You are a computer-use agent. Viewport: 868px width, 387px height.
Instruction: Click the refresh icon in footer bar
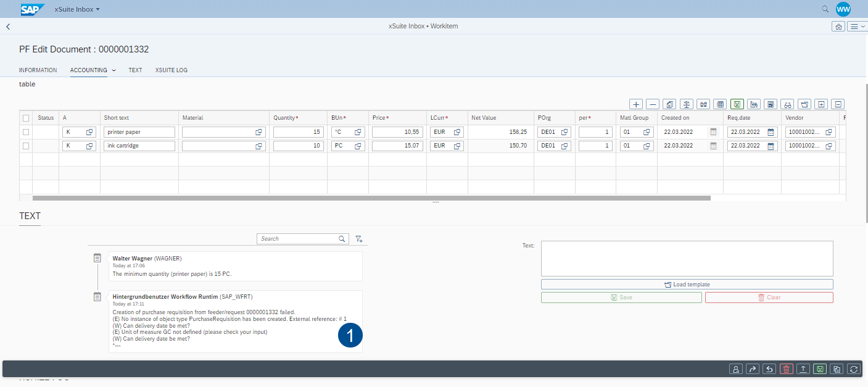[x=854, y=368]
